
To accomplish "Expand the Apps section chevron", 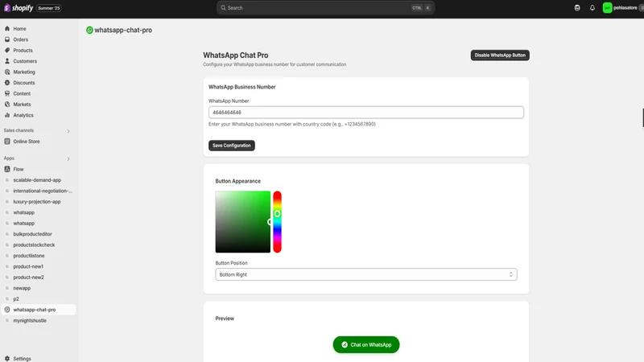I will [x=68, y=158].
